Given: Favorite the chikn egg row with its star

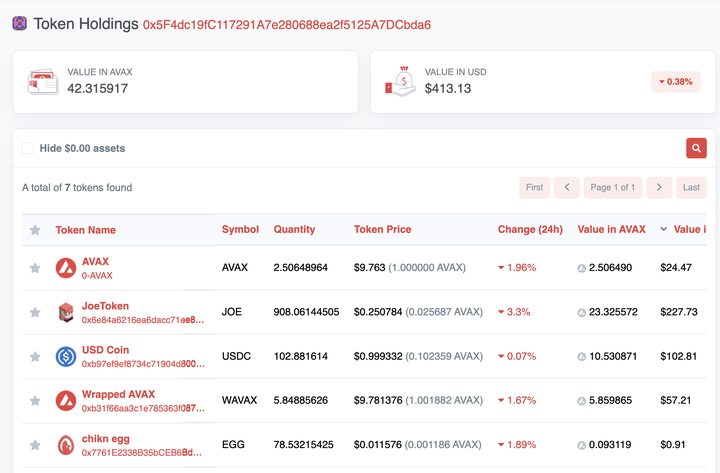Looking at the screenshot, I should click(x=35, y=445).
